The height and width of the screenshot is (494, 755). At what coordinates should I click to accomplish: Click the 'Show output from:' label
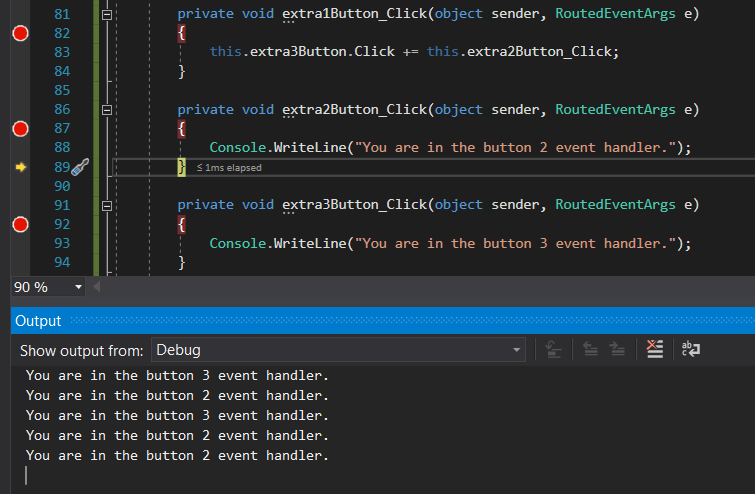point(81,351)
